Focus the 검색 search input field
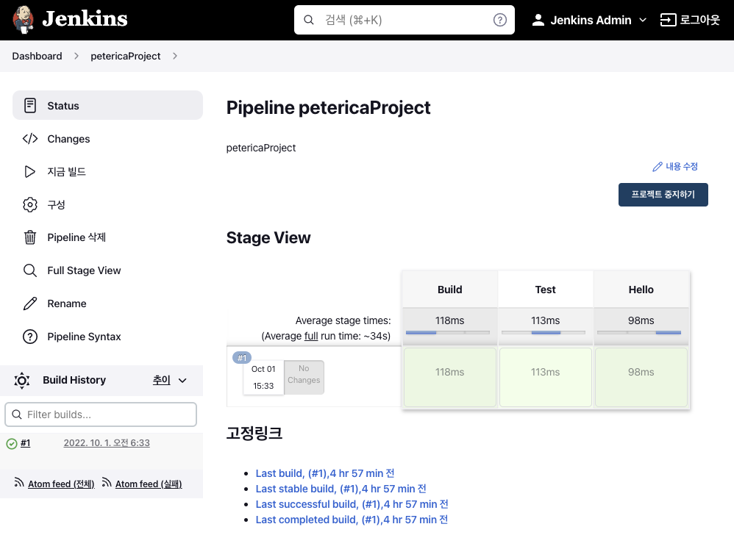Image resolution: width=734 pixels, height=560 pixels. tap(405, 20)
